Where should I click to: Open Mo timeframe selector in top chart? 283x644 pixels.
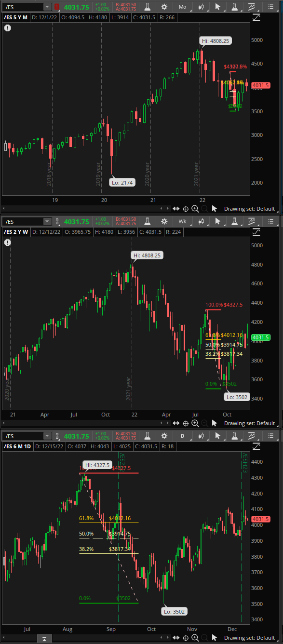click(x=182, y=7)
